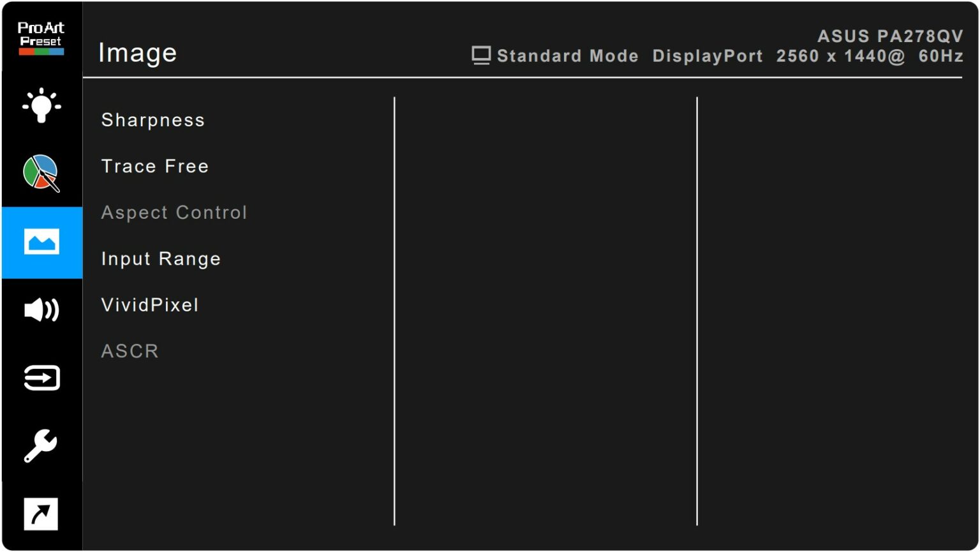The height and width of the screenshot is (552, 980).
Task: Select the dimmed ASCR item
Action: 130,351
